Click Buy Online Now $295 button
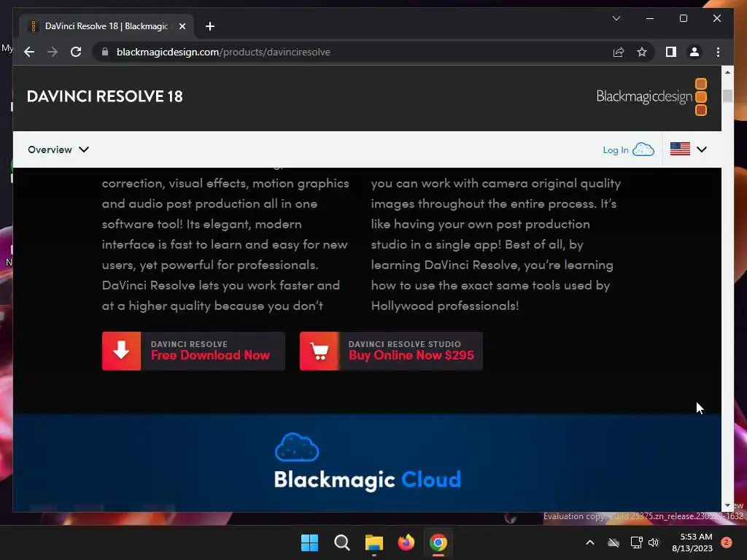Image resolution: width=747 pixels, height=560 pixels. [391, 351]
